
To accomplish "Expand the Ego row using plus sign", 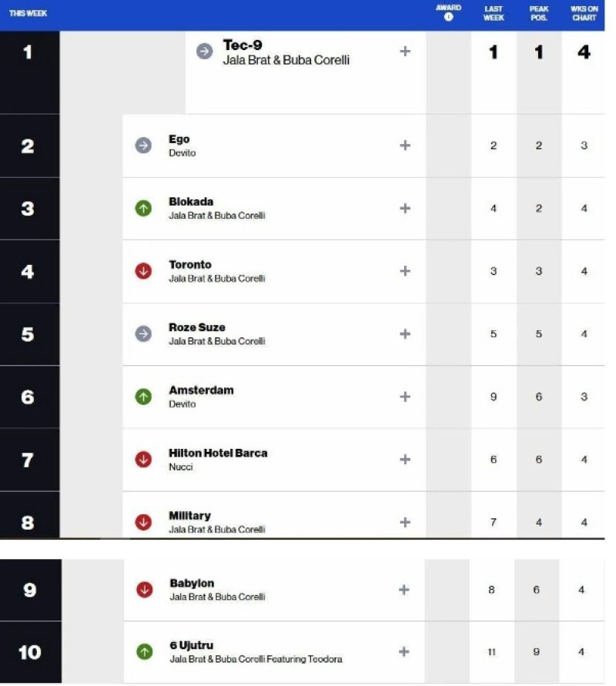I will (405, 146).
